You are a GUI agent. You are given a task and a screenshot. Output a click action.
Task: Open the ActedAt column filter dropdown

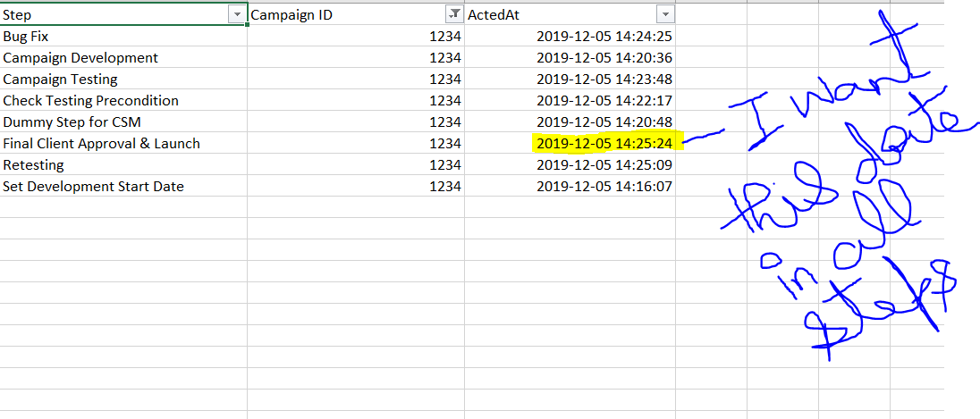click(665, 14)
